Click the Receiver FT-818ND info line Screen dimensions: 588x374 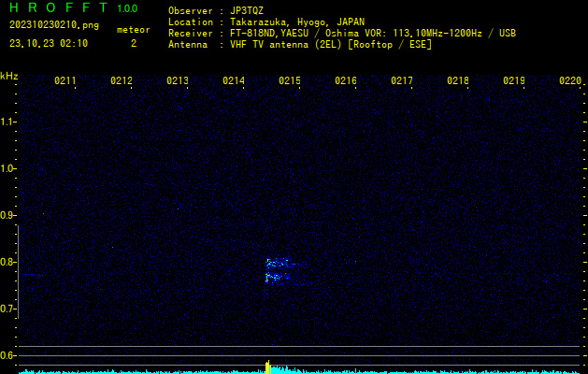click(x=341, y=33)
